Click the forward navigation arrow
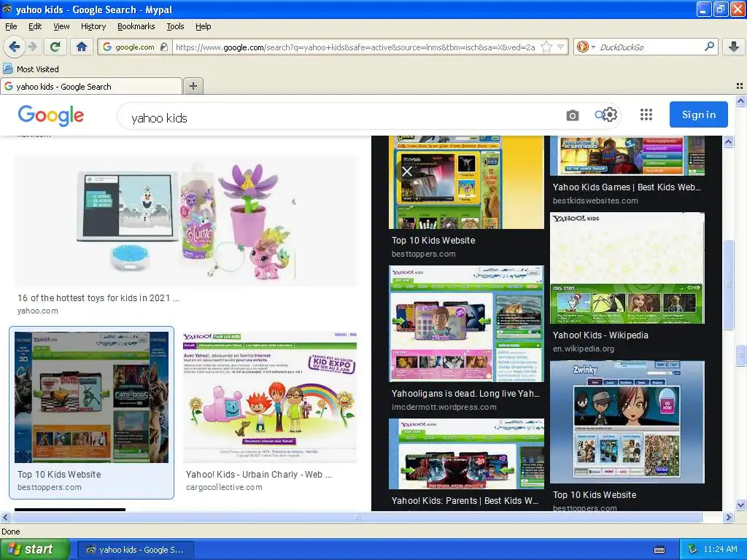This screenshot has height=560, width=747. 32,47
